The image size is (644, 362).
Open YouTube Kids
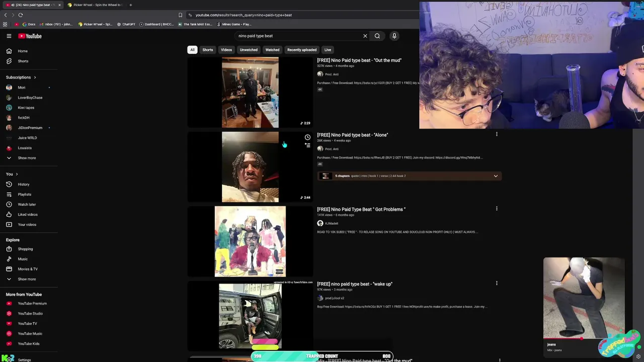(28, 343)
